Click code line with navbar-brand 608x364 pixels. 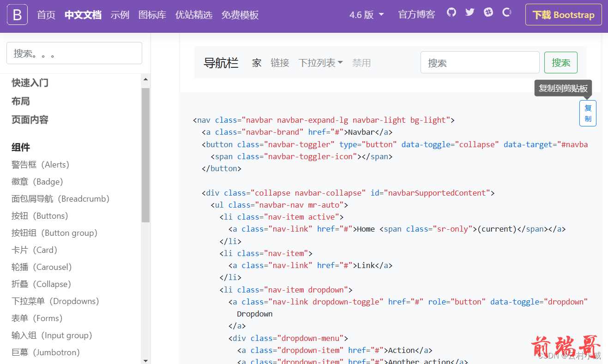click(297, 132)
